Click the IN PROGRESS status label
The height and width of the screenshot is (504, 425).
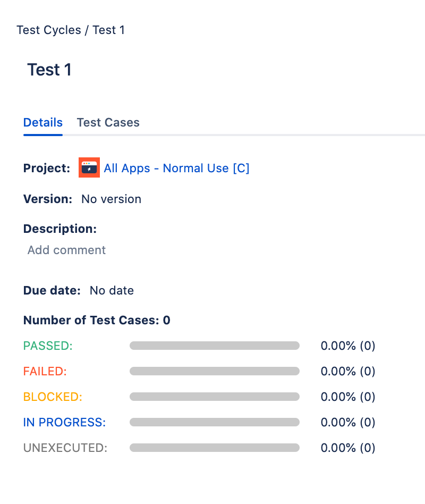[64, 422]
